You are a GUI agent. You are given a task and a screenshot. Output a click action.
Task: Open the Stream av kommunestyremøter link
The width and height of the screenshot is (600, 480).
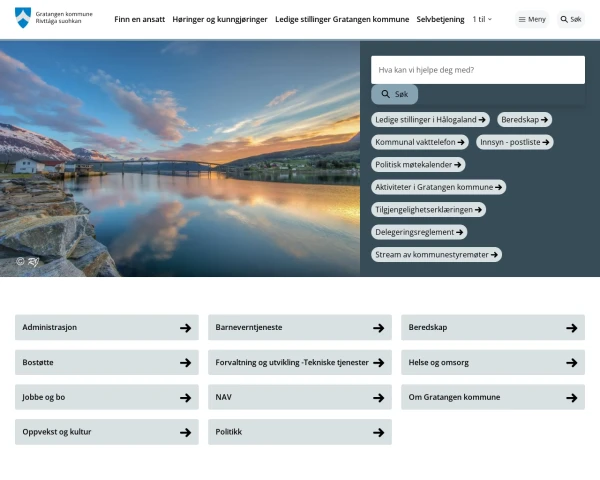[436, 255]
